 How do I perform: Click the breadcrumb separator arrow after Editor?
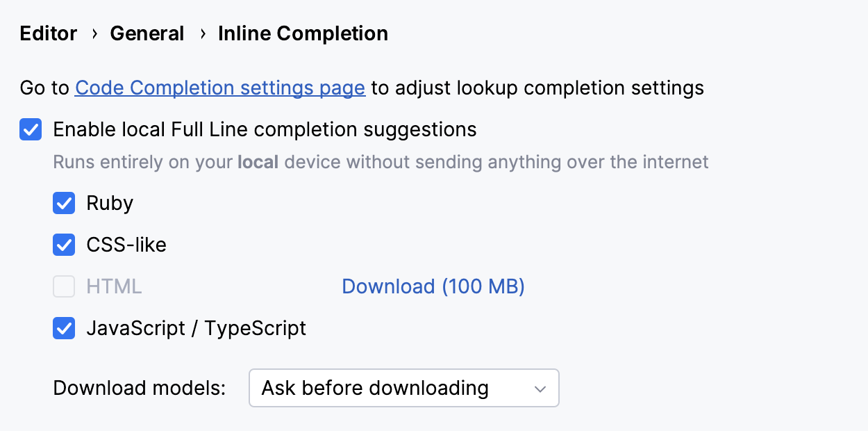(x=94, y=33)
